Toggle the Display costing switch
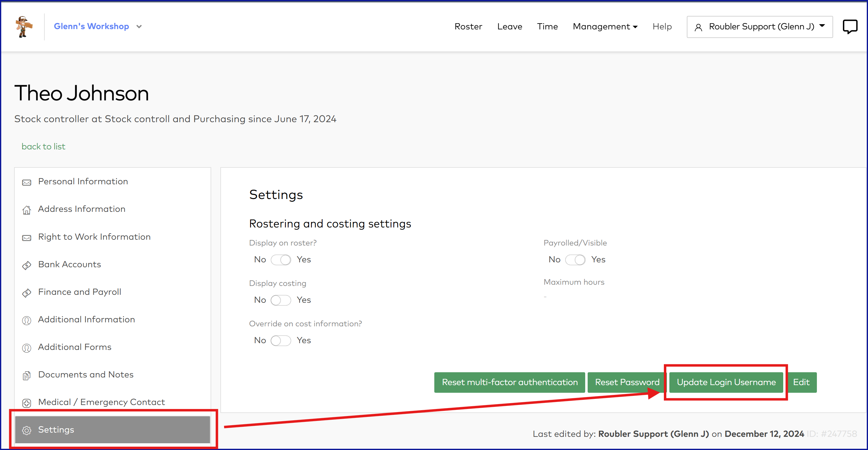This screenshot has width=868, height=450. tap(281, 300)
